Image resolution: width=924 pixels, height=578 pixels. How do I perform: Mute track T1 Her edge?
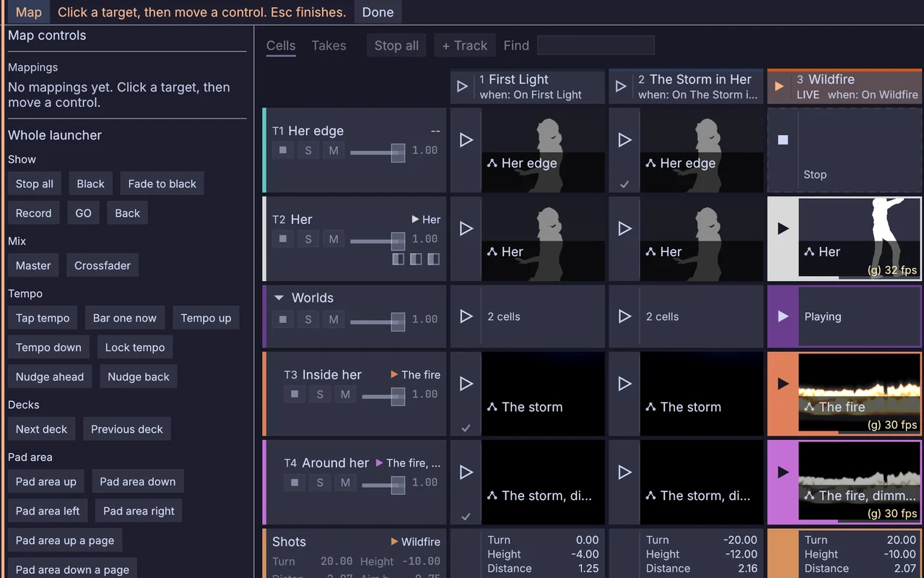click(334, 150)
